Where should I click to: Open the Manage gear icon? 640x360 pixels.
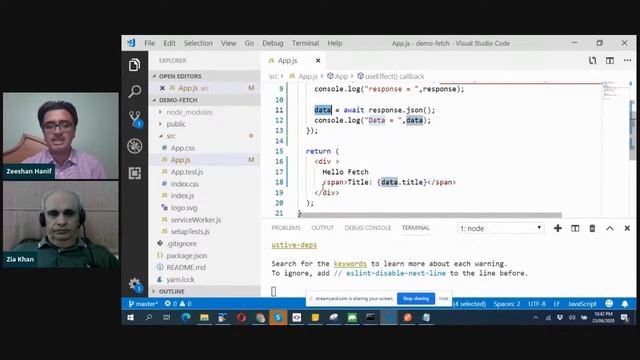(x=135, y=284)
